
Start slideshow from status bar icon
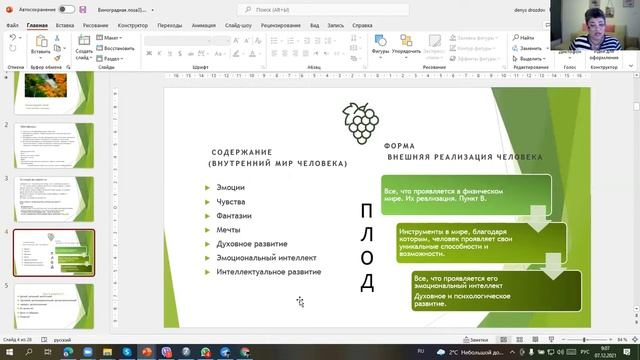pos(551,340)
